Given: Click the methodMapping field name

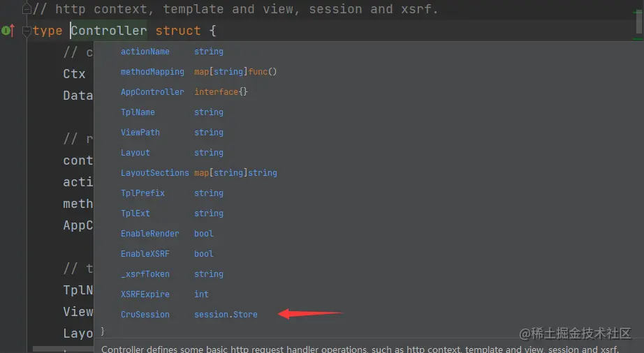Looking at the screenshot, I should point(152,72).
